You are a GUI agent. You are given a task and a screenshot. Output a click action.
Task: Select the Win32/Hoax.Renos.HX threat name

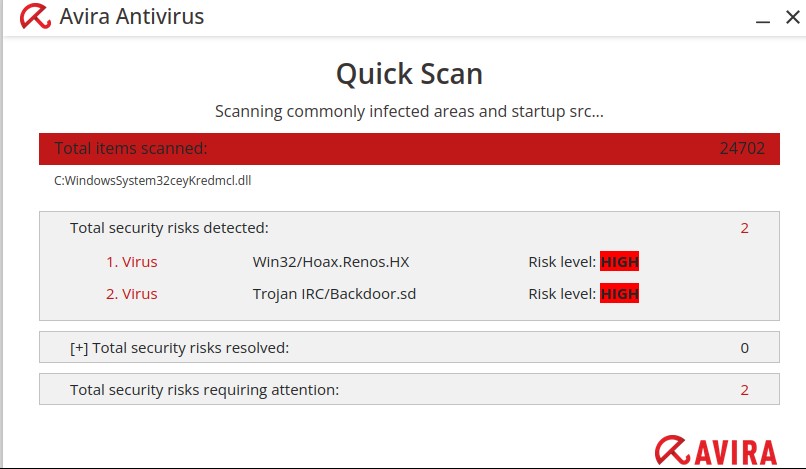(x=331, y=262)
